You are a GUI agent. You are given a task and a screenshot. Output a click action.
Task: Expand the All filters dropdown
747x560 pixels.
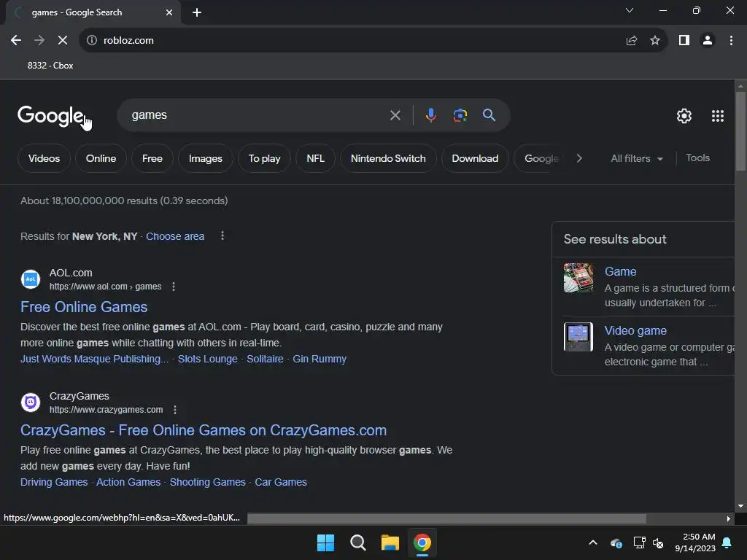tap(637, 158)
